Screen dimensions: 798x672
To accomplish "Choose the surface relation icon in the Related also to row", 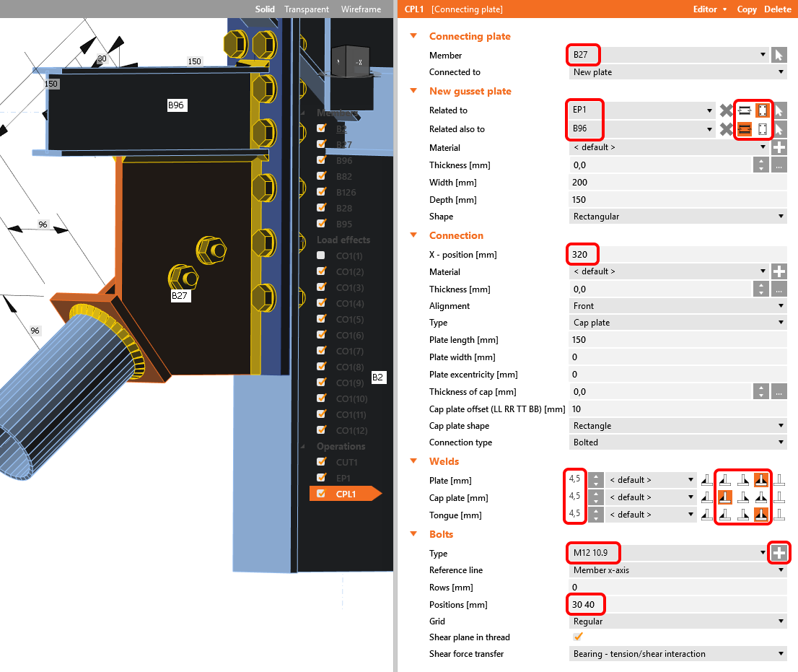I will click(x=762, y=128).
